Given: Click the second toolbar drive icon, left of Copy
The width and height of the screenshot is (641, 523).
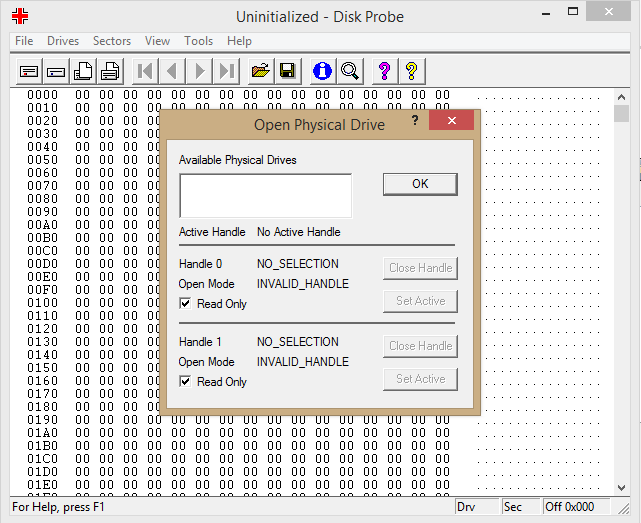Looking at the screenshot, I should [x=56, y=72].
